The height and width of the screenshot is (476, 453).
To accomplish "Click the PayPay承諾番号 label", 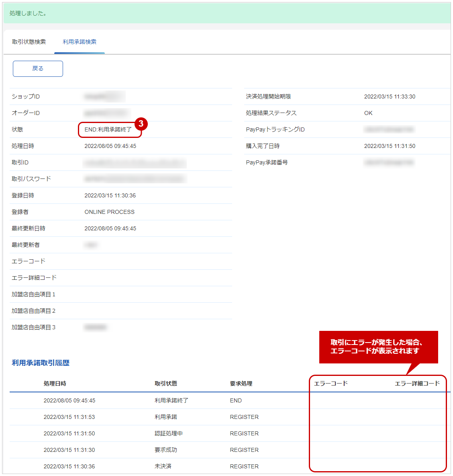I will point(267,162).
